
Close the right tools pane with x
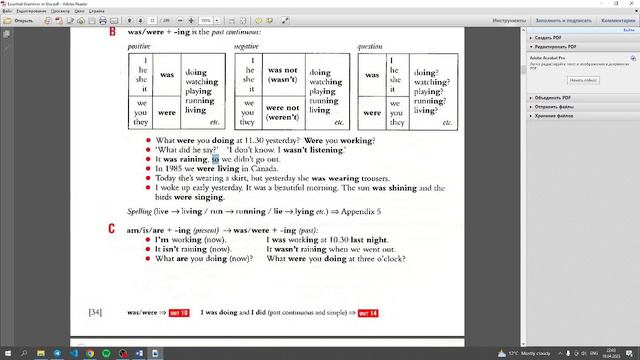(636, 11)
